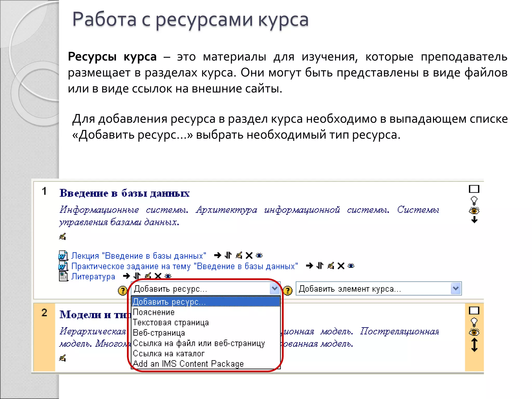Delete the lecture item with X icon
The image size is (532, 399).
point(249,256)
